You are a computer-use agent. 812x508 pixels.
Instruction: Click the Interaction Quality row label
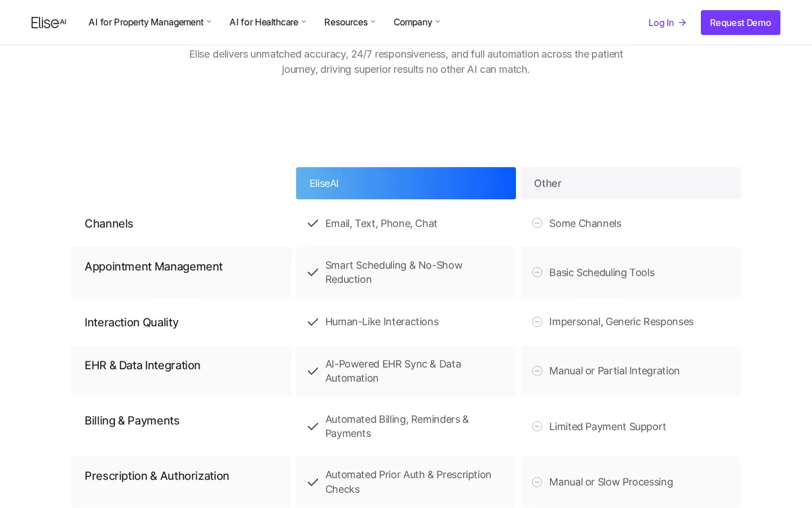(131, 322)
